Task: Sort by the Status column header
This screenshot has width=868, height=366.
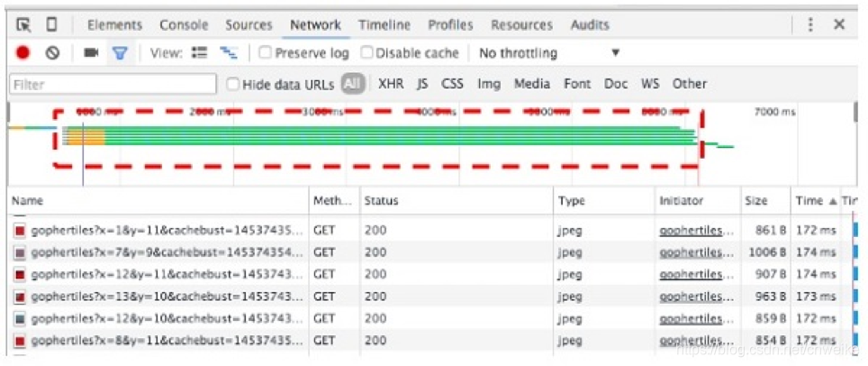Action: click(457, 201)
